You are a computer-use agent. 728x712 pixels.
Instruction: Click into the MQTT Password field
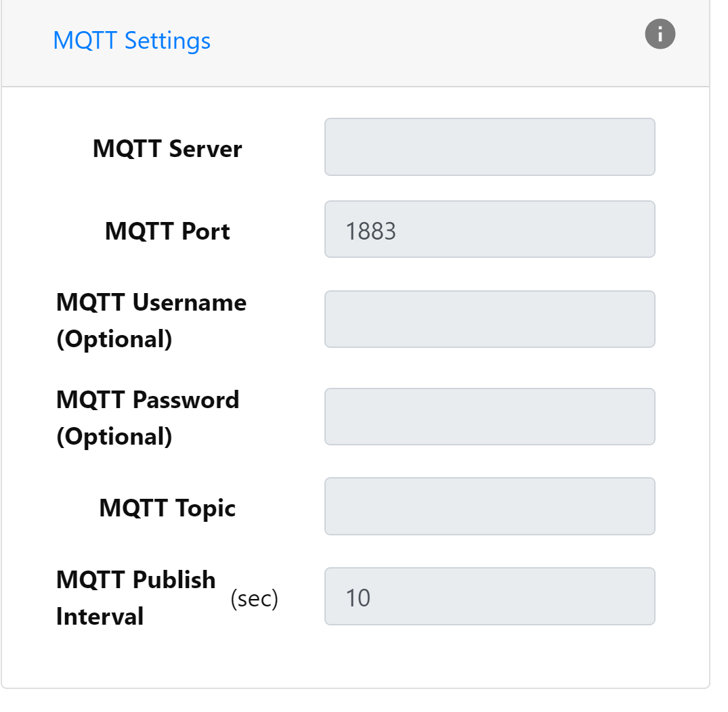[x=490, y=417]
